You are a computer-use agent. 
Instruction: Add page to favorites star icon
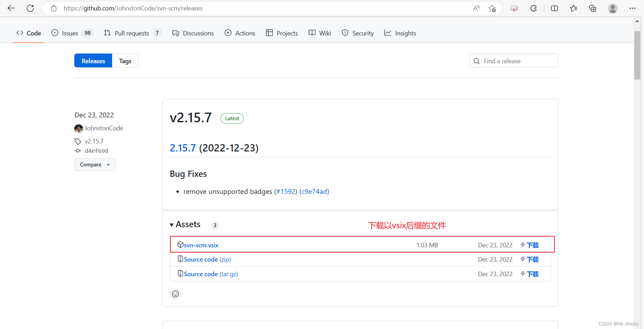click(x=492, y=8)
